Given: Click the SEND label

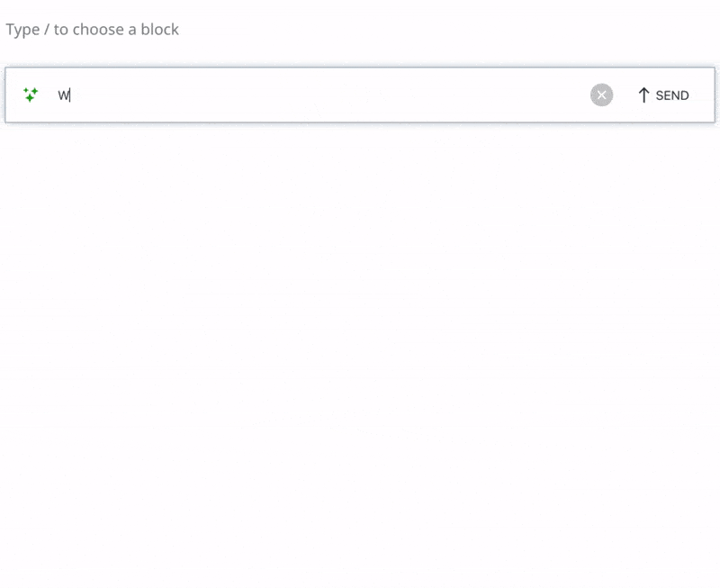Looking at the screenshot, I should coord(670,95).
